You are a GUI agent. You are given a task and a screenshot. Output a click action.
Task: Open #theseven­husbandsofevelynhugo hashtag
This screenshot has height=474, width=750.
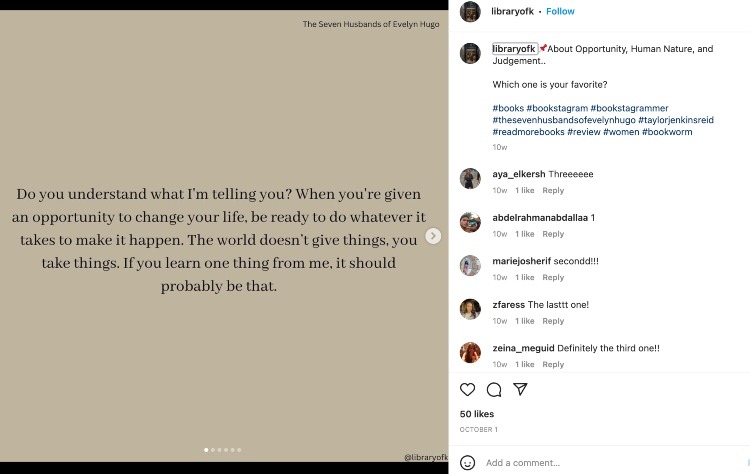tap(563, 120)
